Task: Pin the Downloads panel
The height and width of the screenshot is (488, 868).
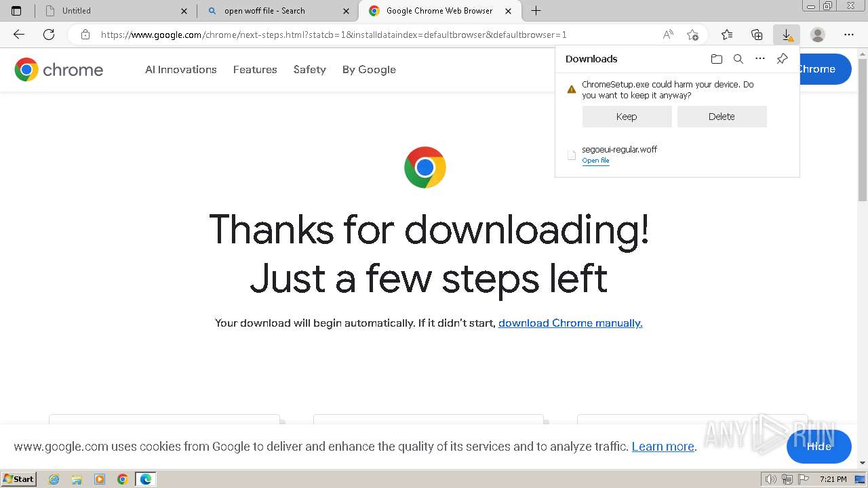Action: tap(782, 59)
